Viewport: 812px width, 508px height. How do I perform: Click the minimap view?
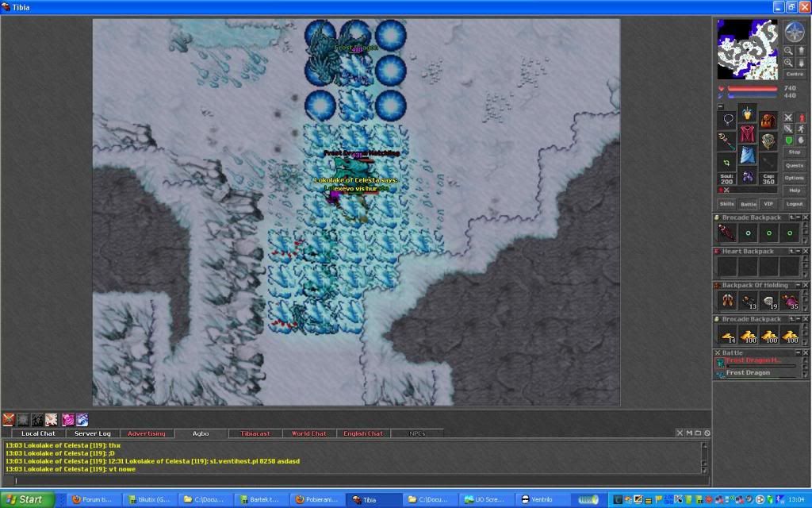click(x=748, y=49)
